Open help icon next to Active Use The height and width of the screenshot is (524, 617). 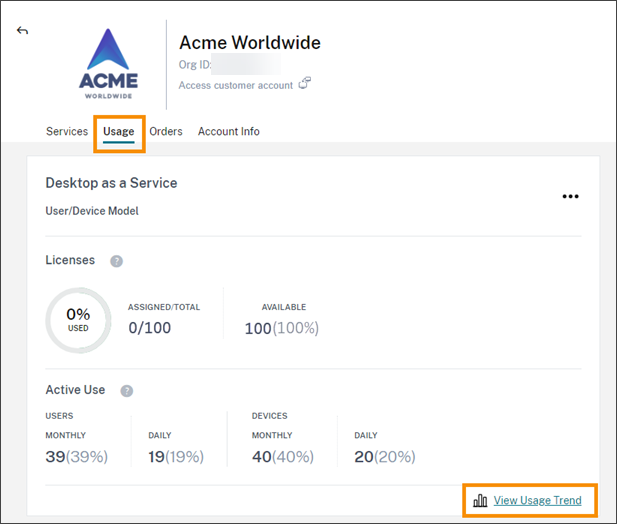(x=126, y=391)
